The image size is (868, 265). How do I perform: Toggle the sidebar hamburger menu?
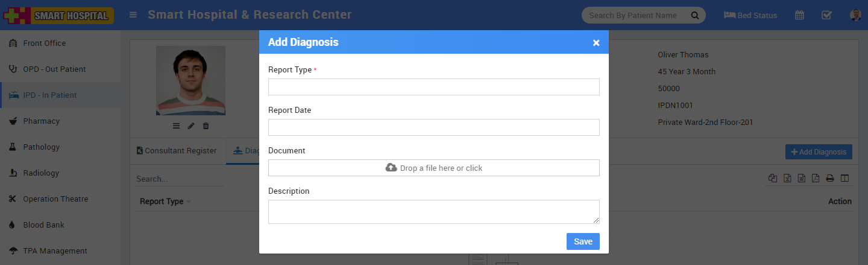click(133, 15)
